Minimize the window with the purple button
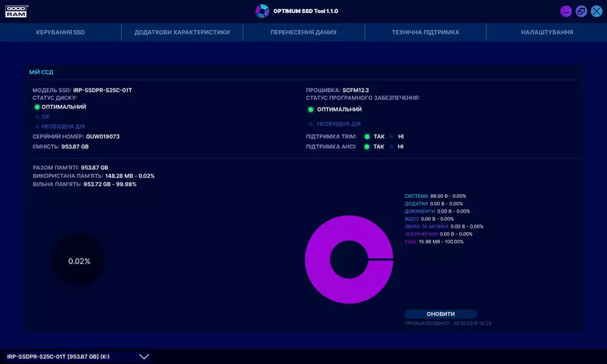 click(x=566, y=11)
